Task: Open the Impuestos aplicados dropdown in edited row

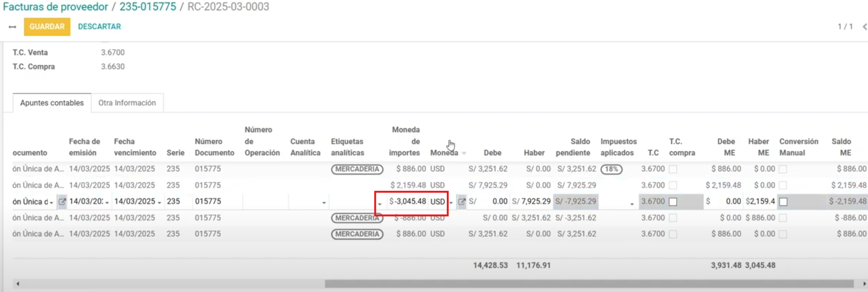Action: (x=632, y=203)
